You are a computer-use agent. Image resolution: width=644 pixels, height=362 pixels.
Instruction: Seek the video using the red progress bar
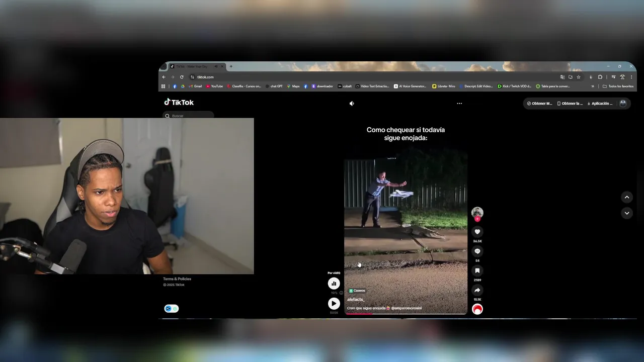point(406,314)
